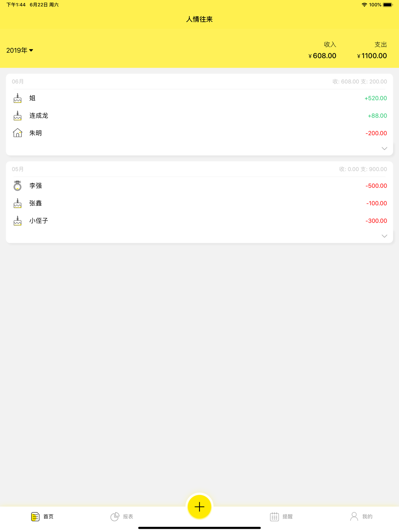Viewport: 399px width, 532px height.
Task: Tap the cake icon beside 小侄子
Action: click(x=18, y=221)
